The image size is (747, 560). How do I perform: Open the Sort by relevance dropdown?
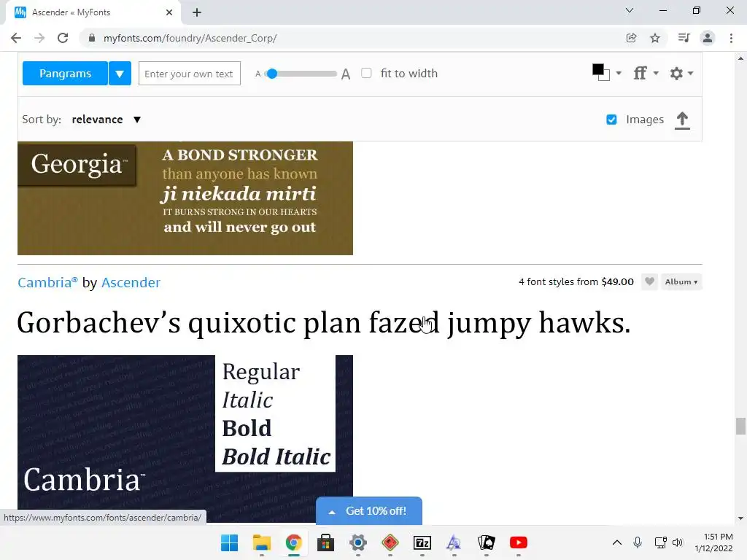coord(107,119)
